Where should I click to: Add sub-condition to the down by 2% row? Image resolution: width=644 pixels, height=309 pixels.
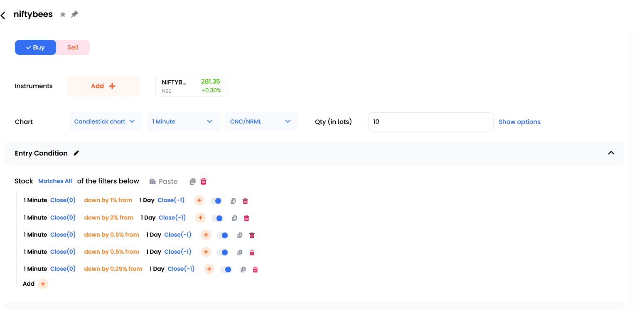pos(200,218)
